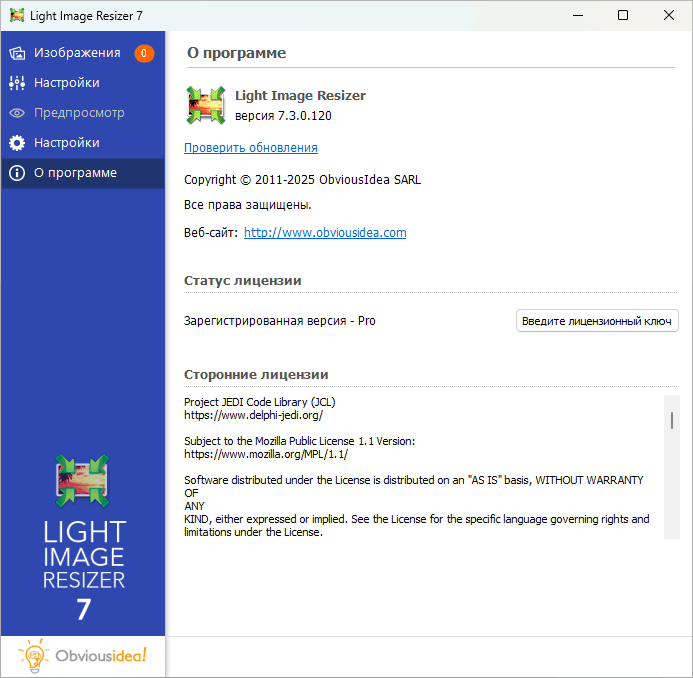
Task: Click the info circle icon for О программе
Action: coord(17,173)
